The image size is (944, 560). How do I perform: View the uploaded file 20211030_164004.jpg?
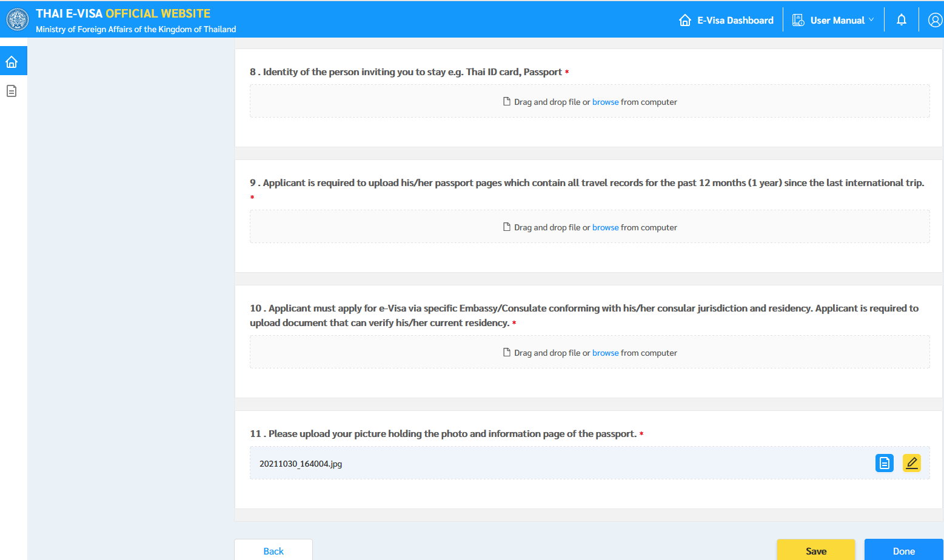click(x=885, y=463)
